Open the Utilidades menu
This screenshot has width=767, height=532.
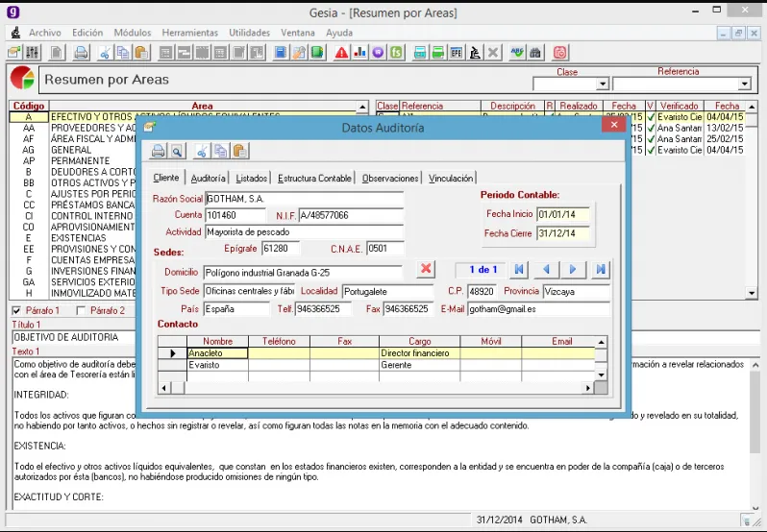(x=250, y=33)
